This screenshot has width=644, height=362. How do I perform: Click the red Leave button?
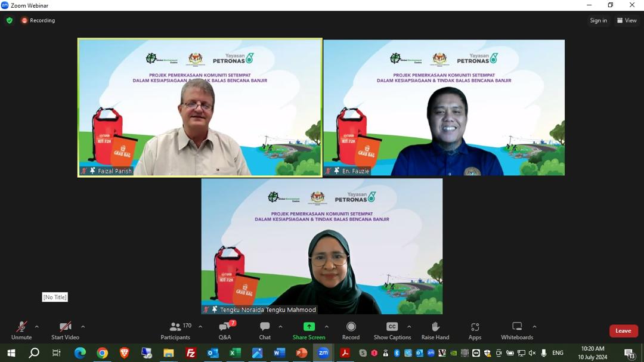point(623,331)
